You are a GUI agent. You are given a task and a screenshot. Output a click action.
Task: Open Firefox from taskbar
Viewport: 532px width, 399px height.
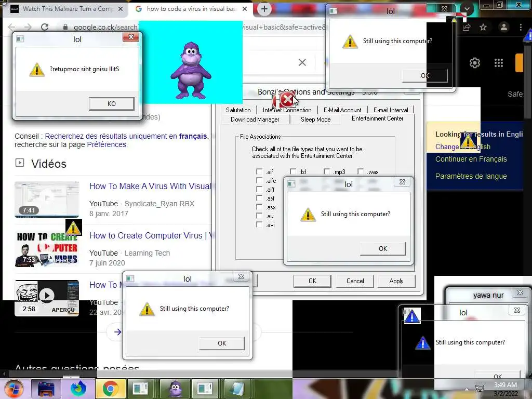[78, 389]
